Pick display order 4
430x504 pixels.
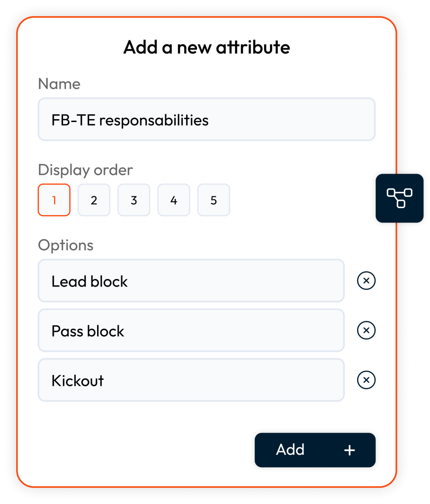174,200
